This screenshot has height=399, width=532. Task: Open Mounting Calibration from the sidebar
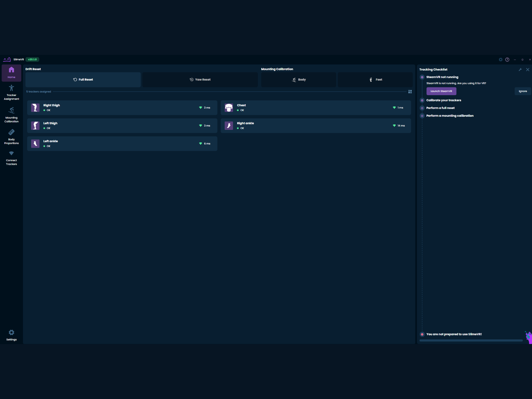pyautogui.click(x=11, y=115)
